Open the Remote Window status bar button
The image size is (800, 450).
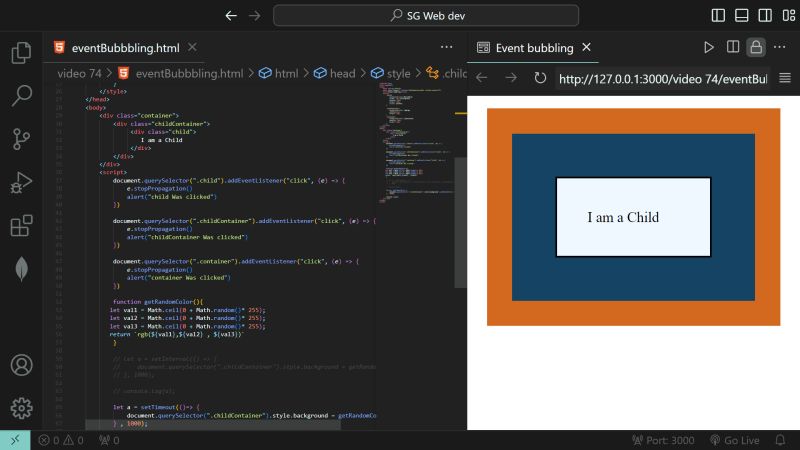15,440
